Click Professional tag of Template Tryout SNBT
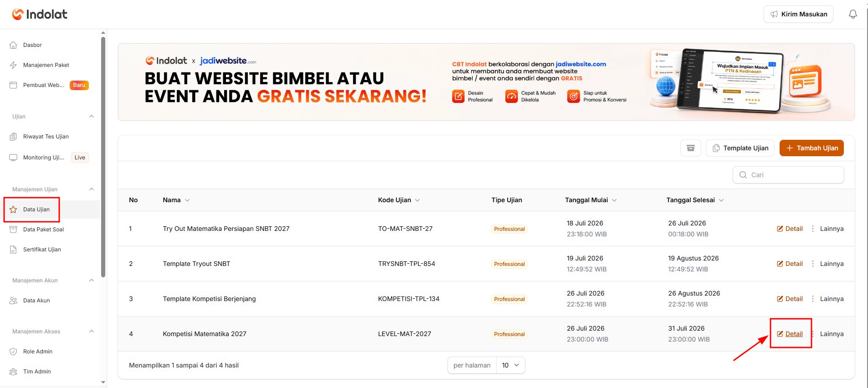 [x=509, y=264]
